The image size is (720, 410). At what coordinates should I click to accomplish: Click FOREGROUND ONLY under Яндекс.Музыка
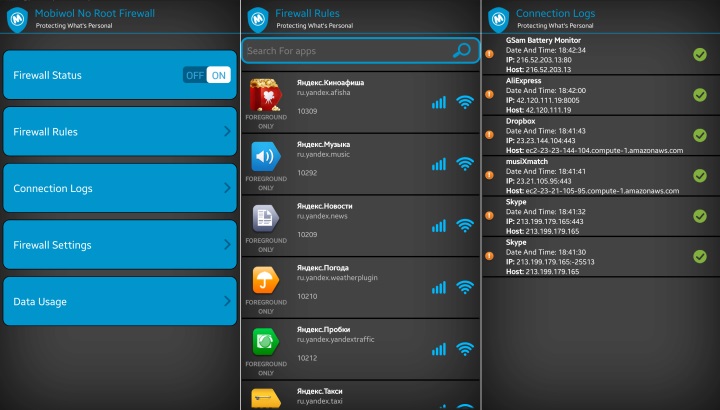(266, 183)
